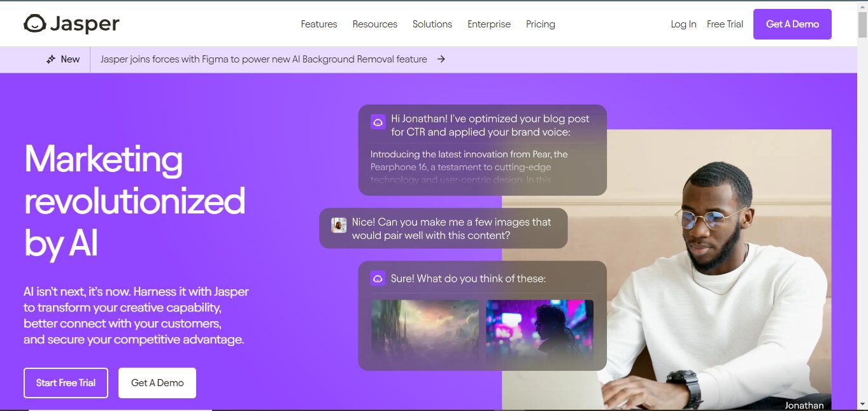Screen dimensions: 868x411
Task: Click the New label in announcement bar
Action: [x=70, y=59]
